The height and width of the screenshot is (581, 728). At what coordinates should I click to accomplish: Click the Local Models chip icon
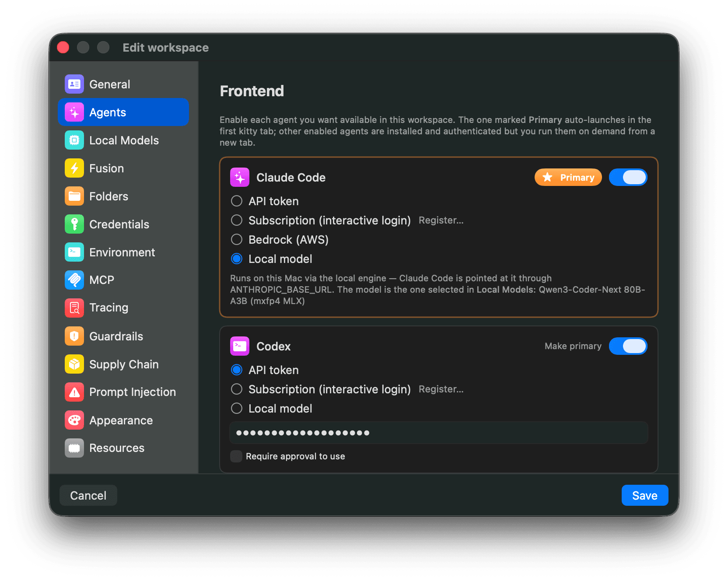[74, 140]
